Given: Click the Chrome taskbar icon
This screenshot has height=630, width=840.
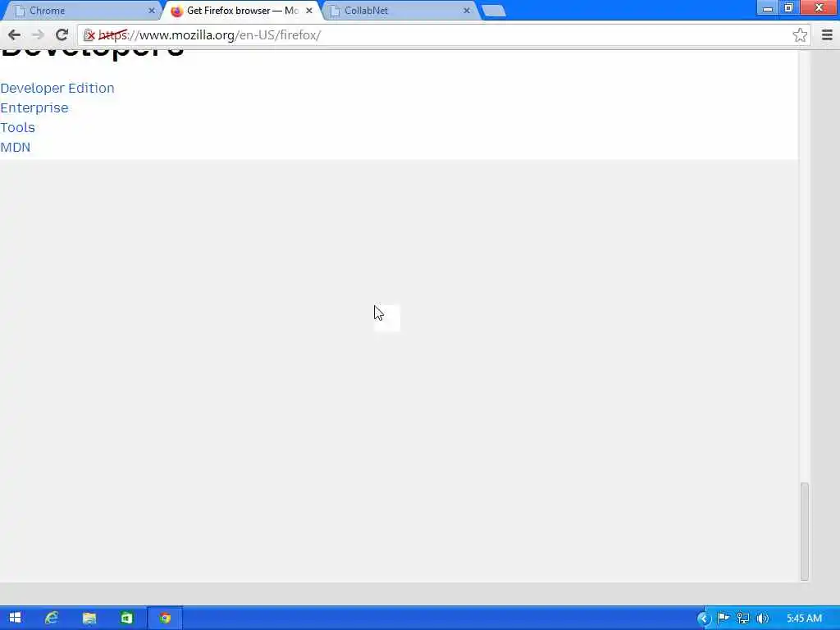Looking at the screenshot, I should click(x=165, y=619).
